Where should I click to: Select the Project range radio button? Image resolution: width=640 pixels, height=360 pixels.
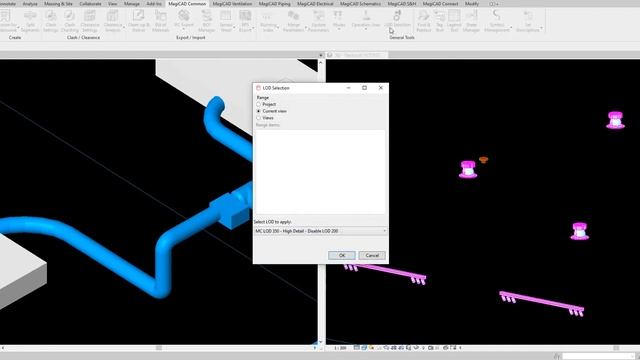coord(258,104)
